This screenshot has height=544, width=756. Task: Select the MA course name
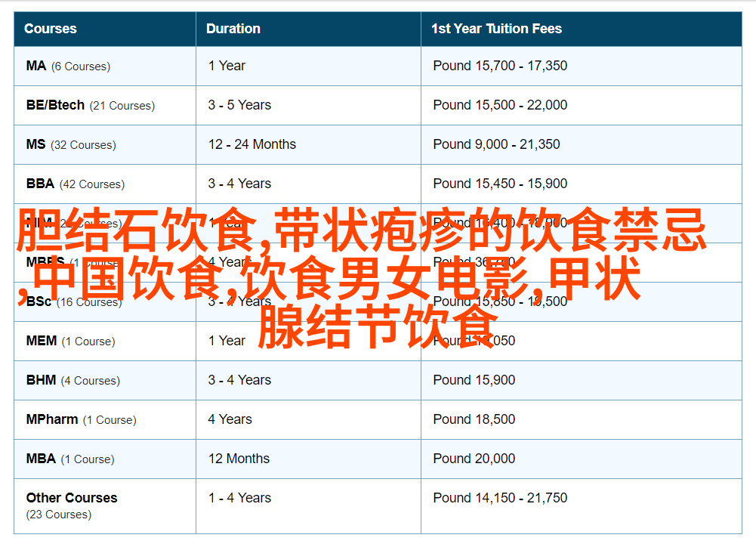point(36,66)
